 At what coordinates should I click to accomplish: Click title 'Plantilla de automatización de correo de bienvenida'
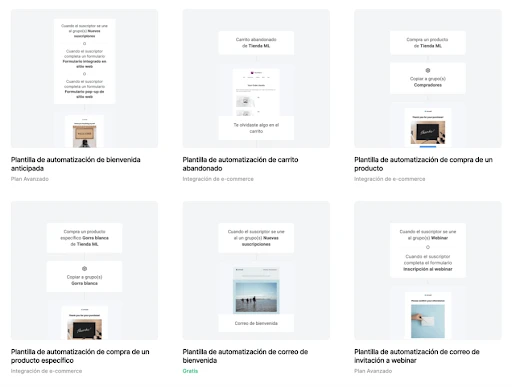pyautogui.click(x=245, y=356)
